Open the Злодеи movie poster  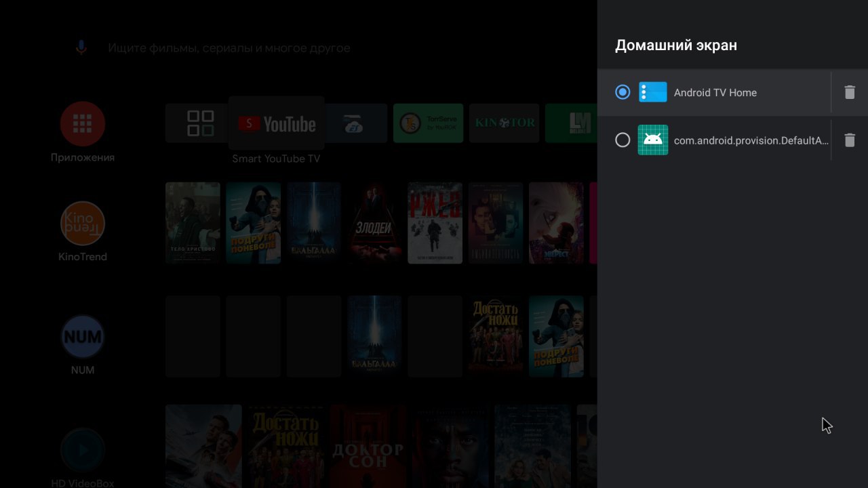[374, 223]
